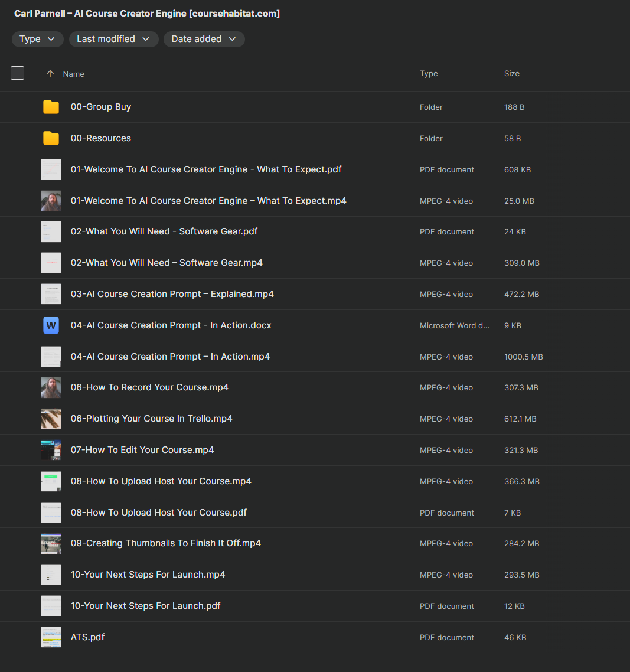The image size is (630, 672).
Task: Click thumbnail of 01-Welcome What To Expect.mp4
Action: (51, 201)
